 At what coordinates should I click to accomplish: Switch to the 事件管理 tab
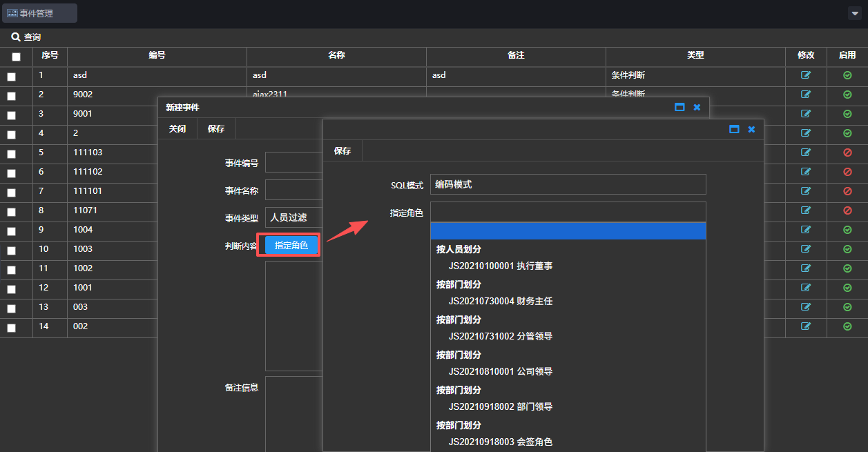click(x=39, y=13)
